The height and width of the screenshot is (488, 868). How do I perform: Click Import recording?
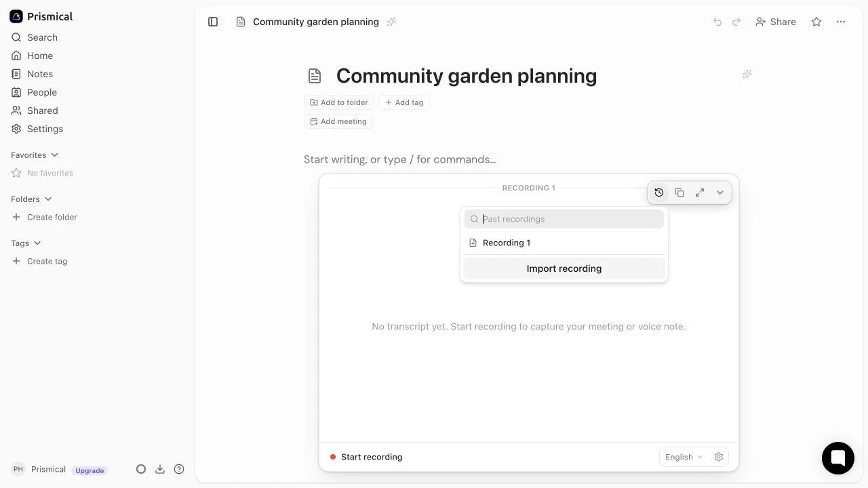click(x=564, y=268)
